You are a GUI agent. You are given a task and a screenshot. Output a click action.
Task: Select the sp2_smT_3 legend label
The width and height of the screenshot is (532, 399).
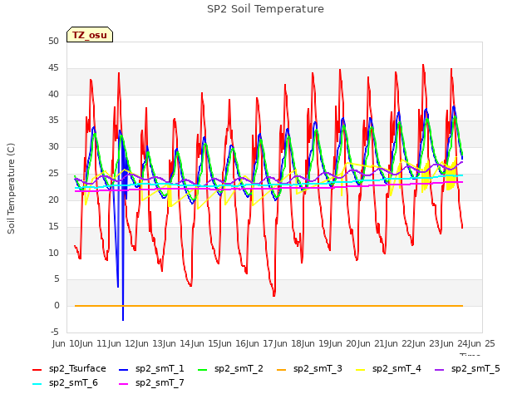tap(318, 369)
